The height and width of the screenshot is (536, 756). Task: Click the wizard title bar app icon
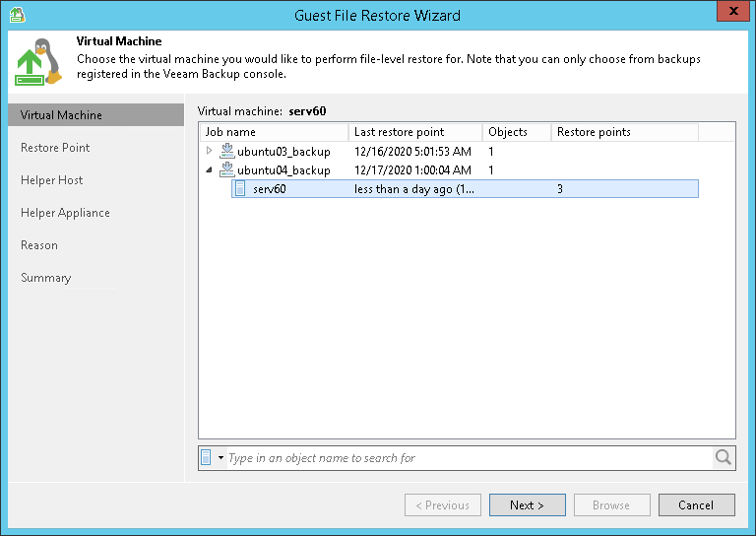(x=18, y=15)
